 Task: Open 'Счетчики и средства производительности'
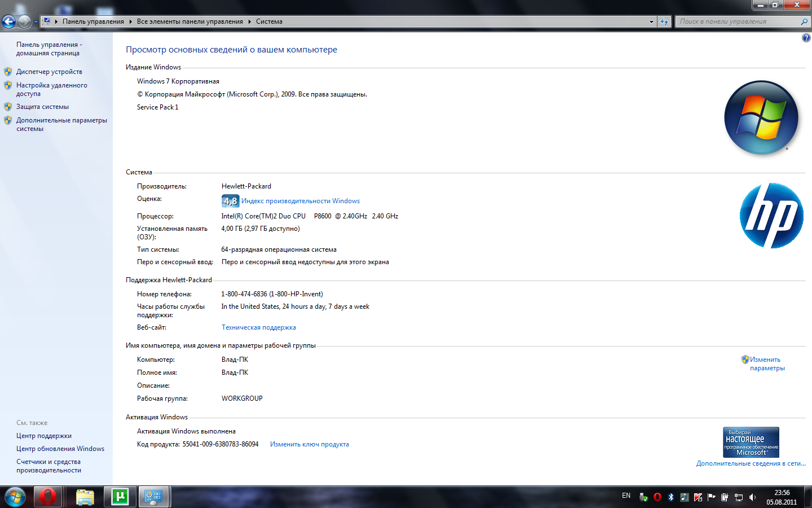[48, 466]
